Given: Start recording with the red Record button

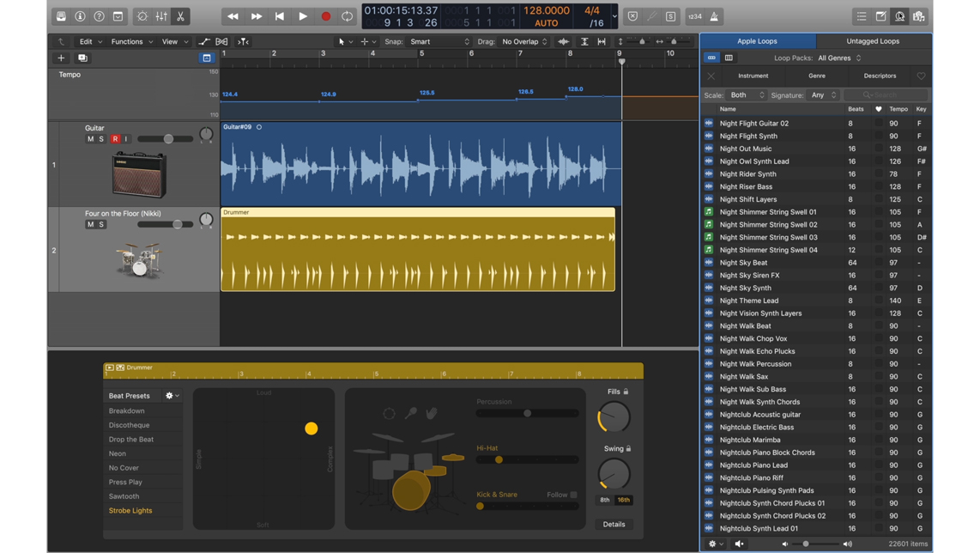Looking at the screenshot, I should coord(325,17).
